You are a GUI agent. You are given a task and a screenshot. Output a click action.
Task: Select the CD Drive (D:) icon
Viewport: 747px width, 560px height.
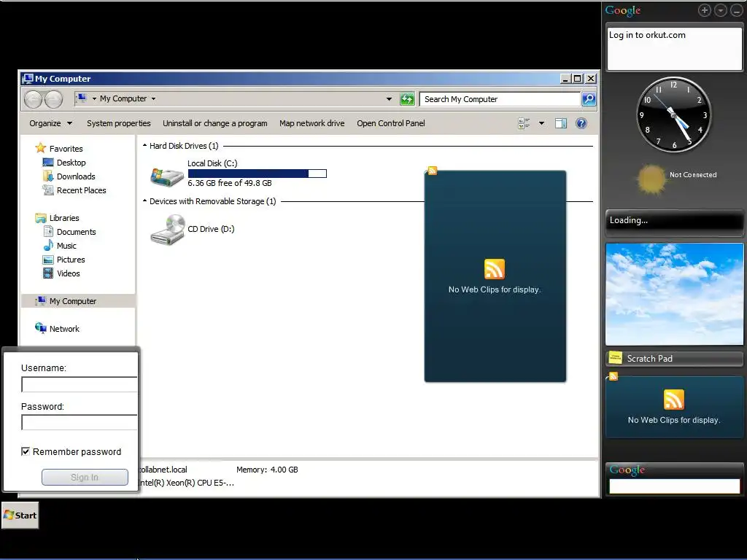[x=167, y=230]
